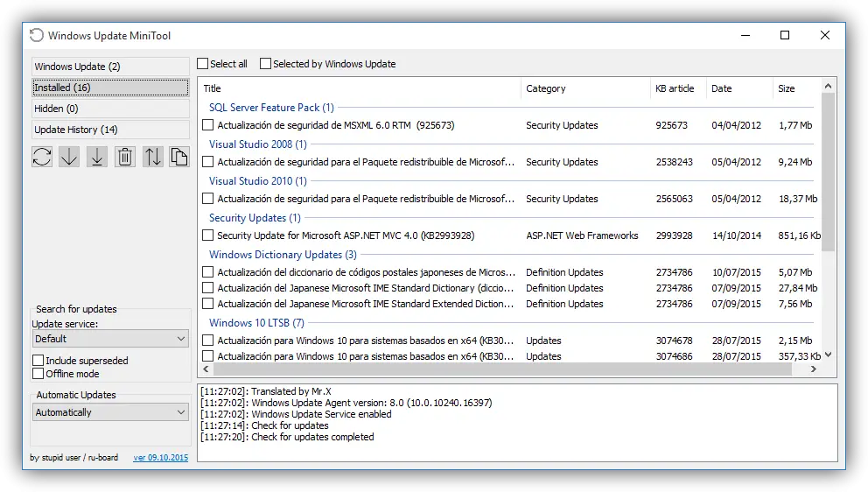The image size is (868, 492).
Task: Select the Installed (16) tab
Action: [x=110, y=88]
